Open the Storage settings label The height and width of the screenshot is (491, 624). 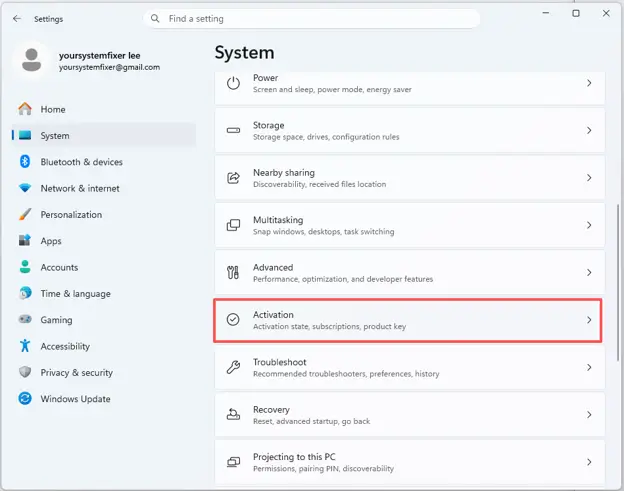click(x=269, y=125)
